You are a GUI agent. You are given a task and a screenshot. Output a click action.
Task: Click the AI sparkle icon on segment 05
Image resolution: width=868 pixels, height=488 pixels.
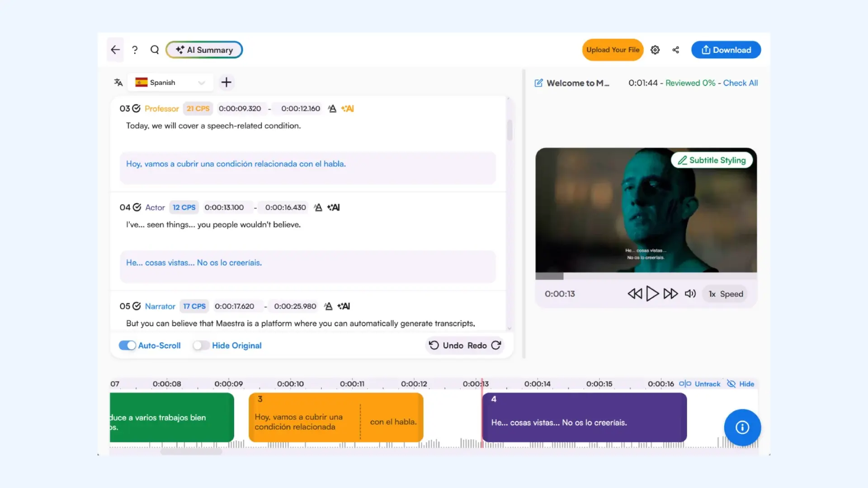tap(344, 306)
